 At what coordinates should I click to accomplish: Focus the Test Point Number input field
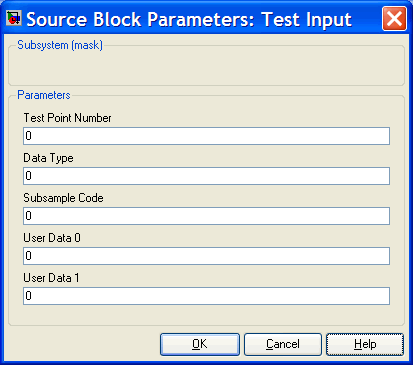(206, 136)
